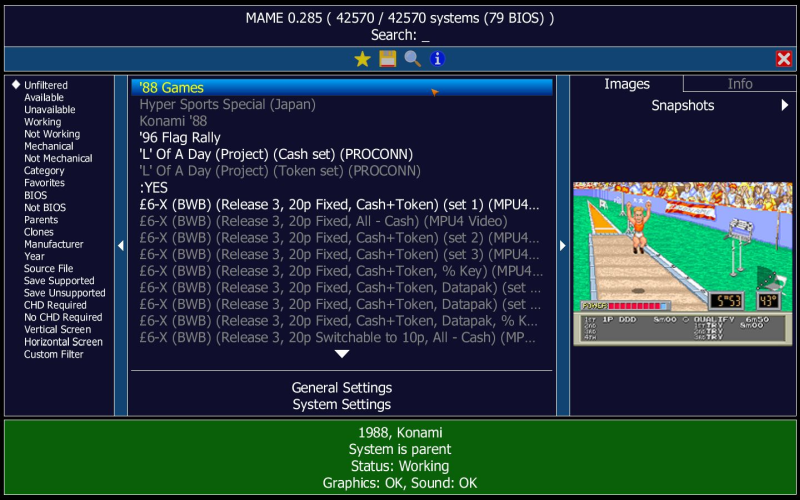Select £6-X 20p Fixed All - Cash entry
The width and height of the screenshot is (800, 500).
[x=342, y=221]
